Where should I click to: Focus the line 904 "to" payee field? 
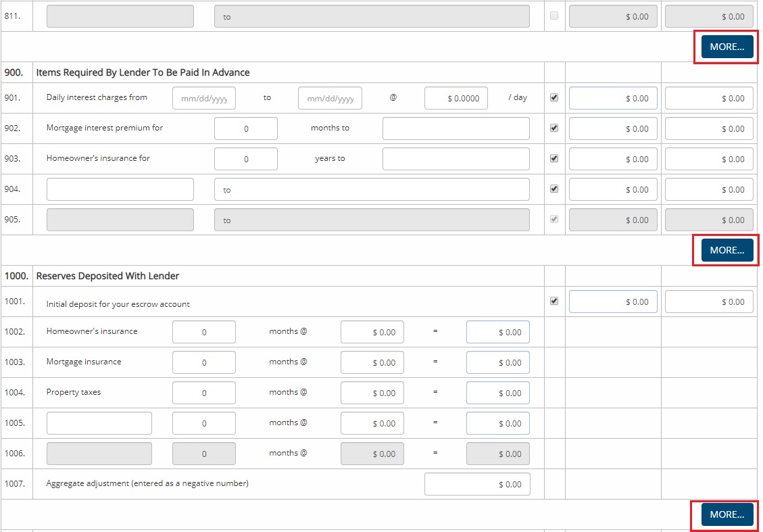click(x=372, y=189)
